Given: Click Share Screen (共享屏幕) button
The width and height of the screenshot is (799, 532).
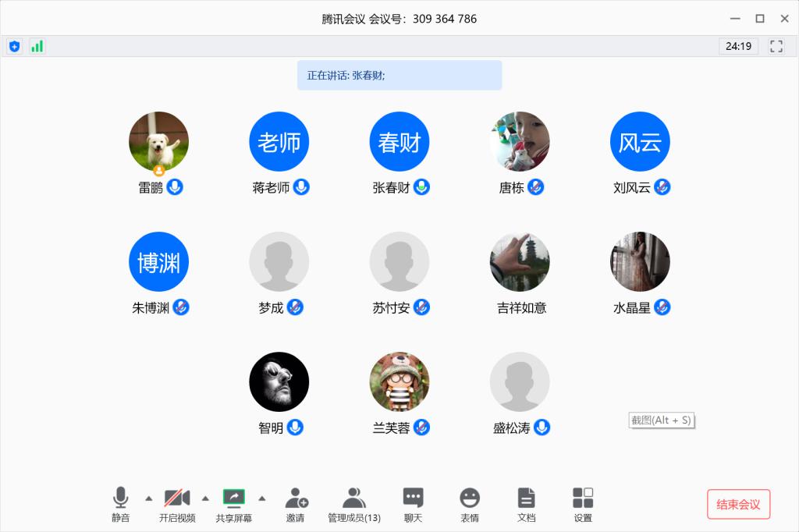Looking at the screenshot, I should pyautogui.click(x=234, y=504).
